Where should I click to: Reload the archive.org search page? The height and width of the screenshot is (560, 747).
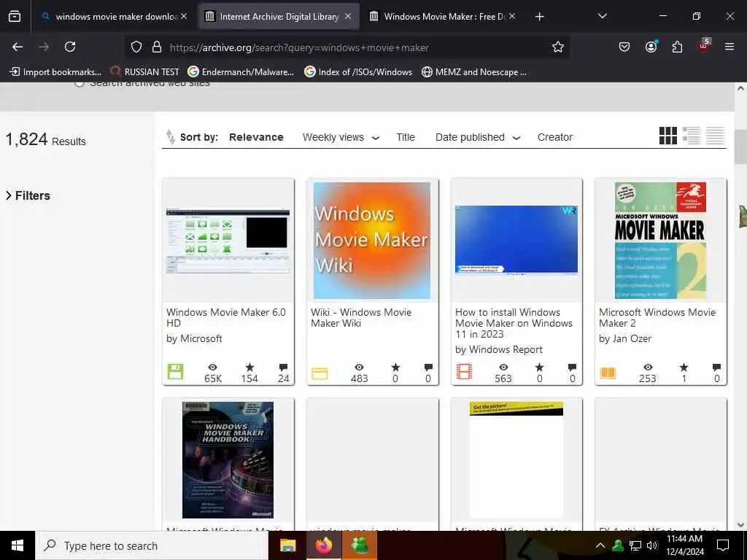click(x=70, y=47)
